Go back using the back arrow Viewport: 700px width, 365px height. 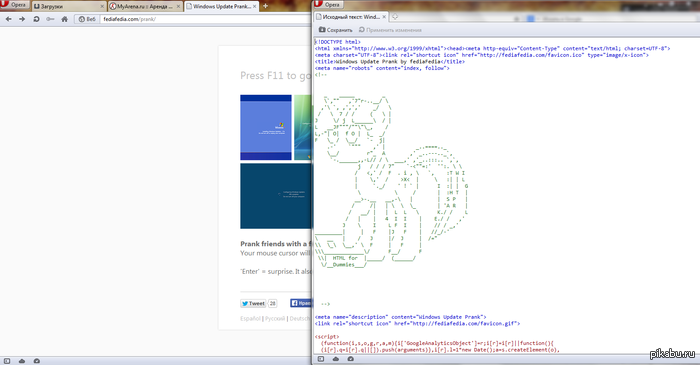coord(8,19)
